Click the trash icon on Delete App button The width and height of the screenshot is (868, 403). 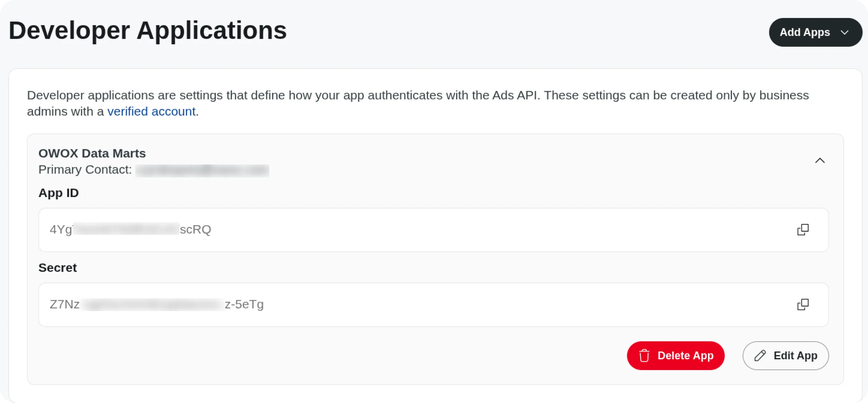click(x=644, y=356)
